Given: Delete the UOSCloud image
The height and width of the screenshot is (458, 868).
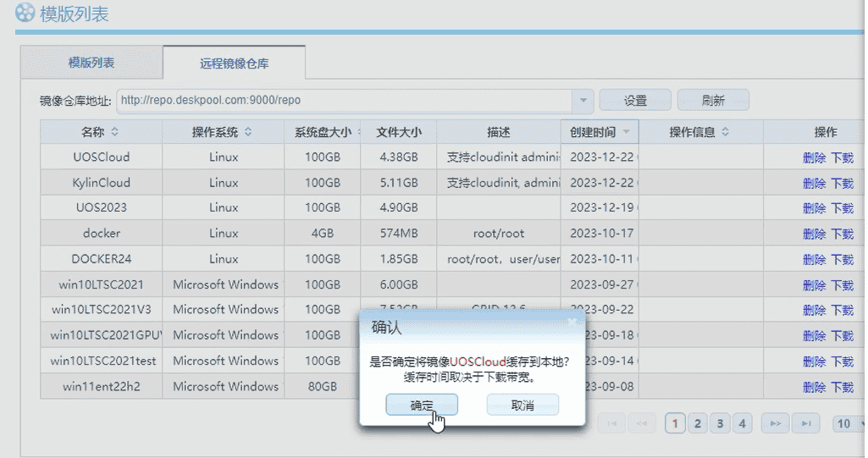Looking at the screenshot, I should click(815, 157).
